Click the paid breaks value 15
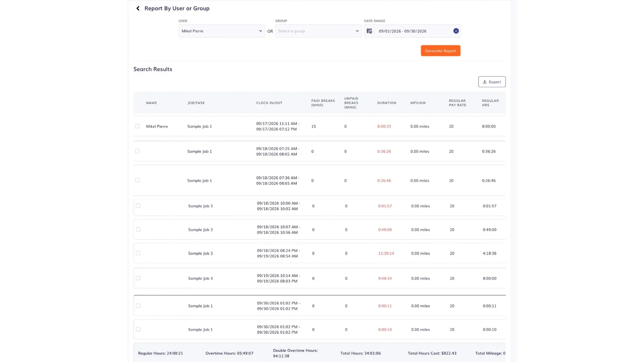 [x=314, y=126]
